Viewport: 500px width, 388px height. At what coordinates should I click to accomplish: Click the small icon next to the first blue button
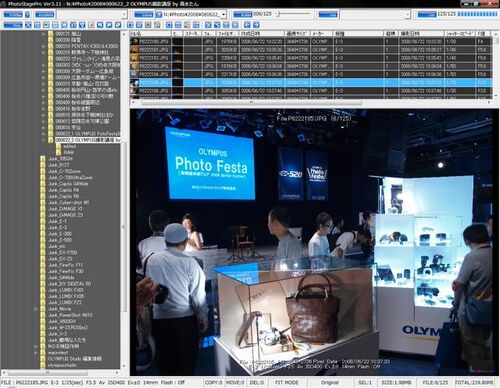pos(27,14)
